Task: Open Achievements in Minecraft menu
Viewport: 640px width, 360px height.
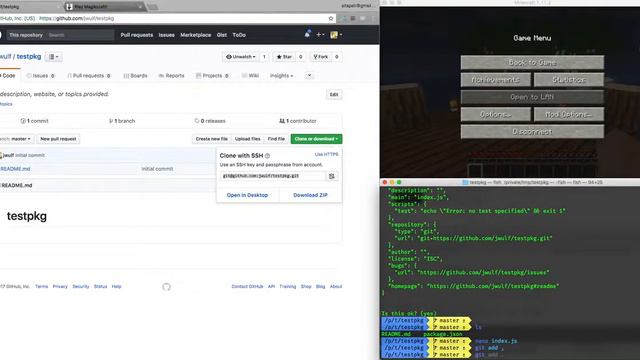Action: click(x=496, y=80)
